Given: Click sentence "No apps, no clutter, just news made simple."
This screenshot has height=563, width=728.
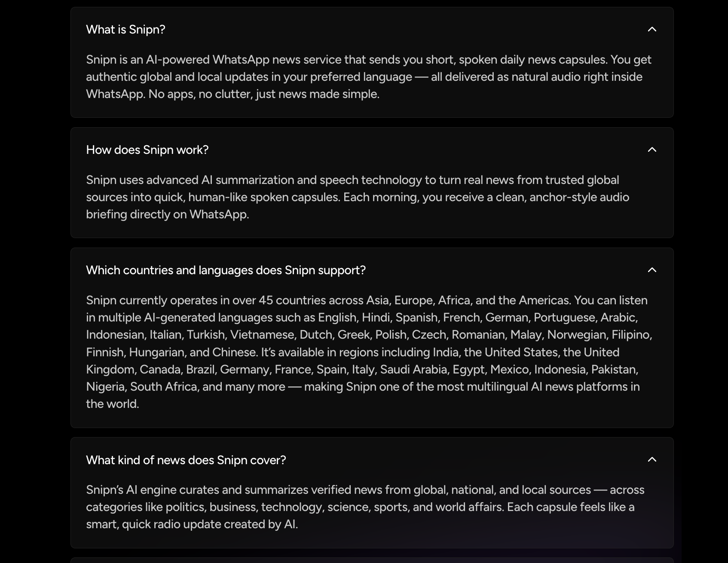Looking at the screenshot, I should click(x=264, y=94).
